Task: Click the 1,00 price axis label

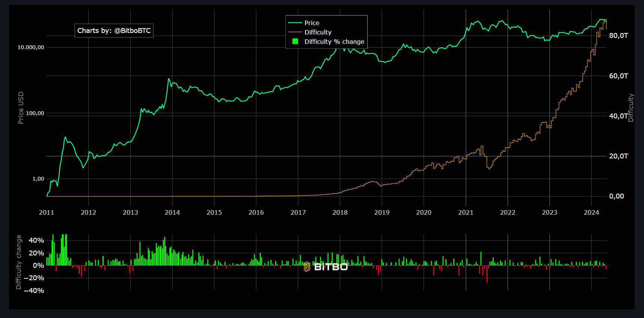Action: pos(38,179)
